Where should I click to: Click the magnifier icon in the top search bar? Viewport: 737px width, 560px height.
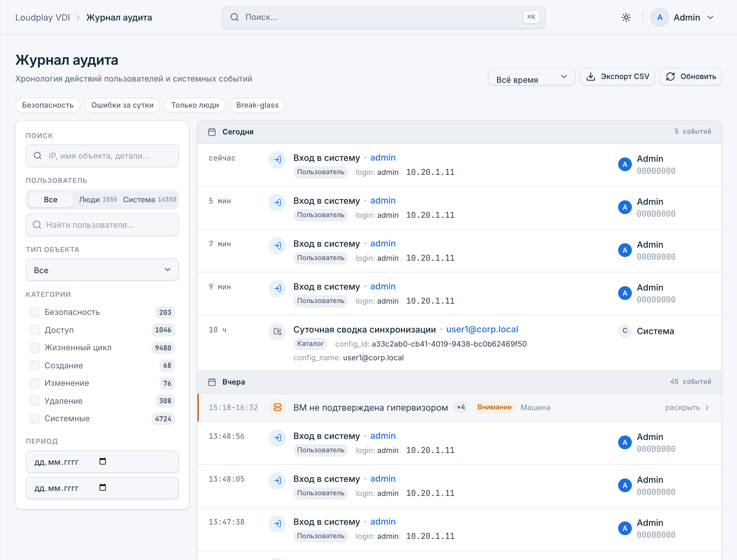234,17
